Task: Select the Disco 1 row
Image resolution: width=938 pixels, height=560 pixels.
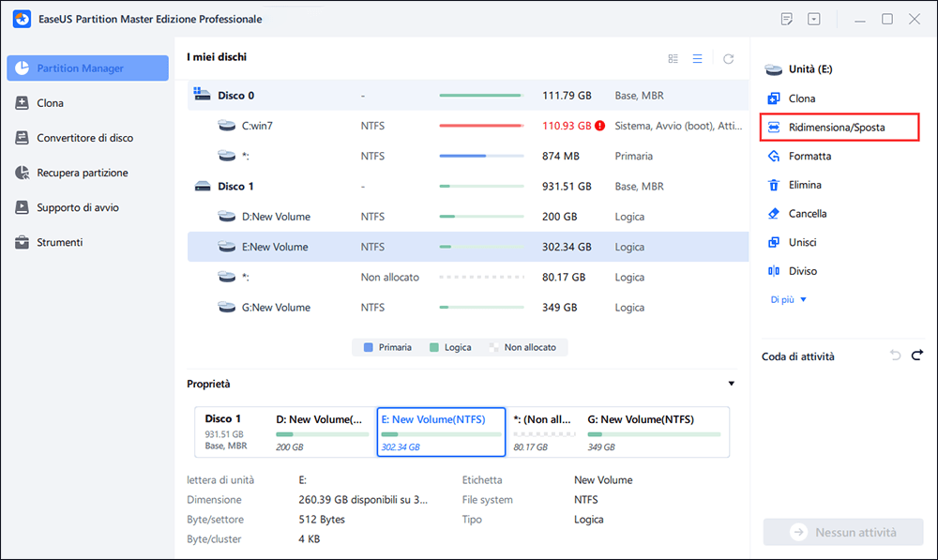Action: click(468, 186)
